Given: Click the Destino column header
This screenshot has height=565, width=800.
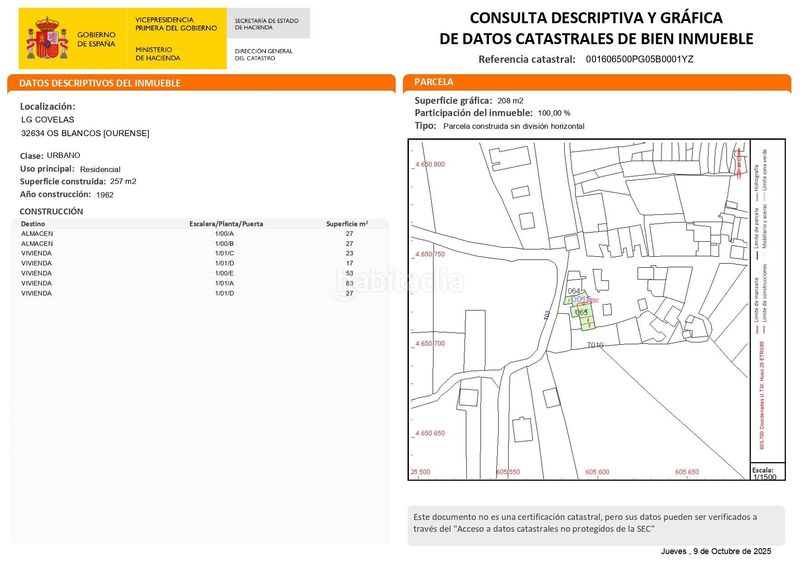Looking at the screenshot, I should pos(33,224).
